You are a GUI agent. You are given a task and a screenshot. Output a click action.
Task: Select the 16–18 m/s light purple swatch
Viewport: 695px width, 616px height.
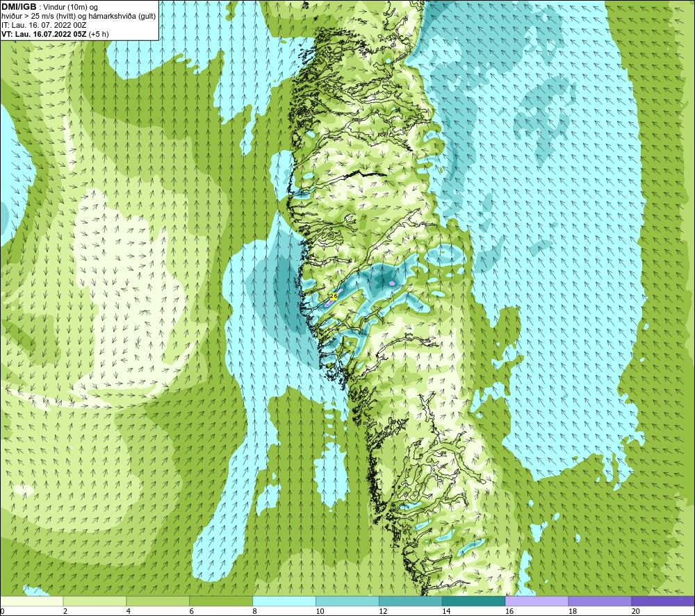[x=537, y=601]
